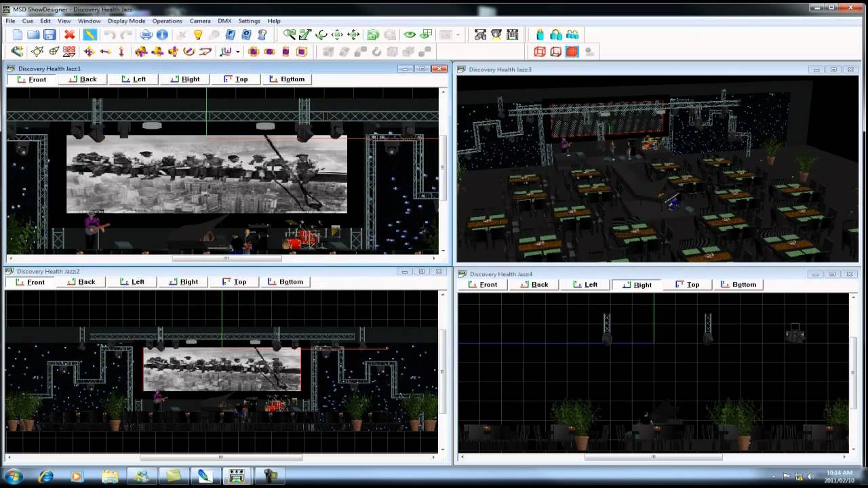Switch Jazz:4 window to Back view
This screenshot has height=488, width=868.
[534, 285]
